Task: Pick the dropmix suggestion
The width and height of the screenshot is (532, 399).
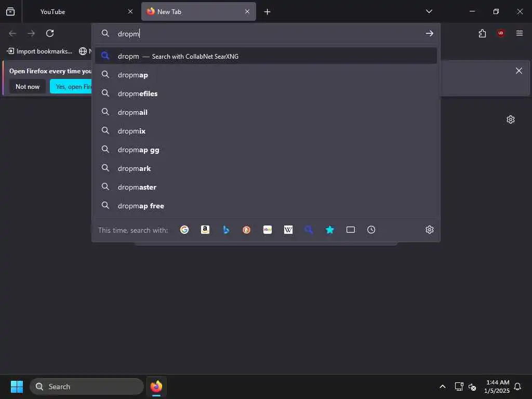Action: click(266, 130)
